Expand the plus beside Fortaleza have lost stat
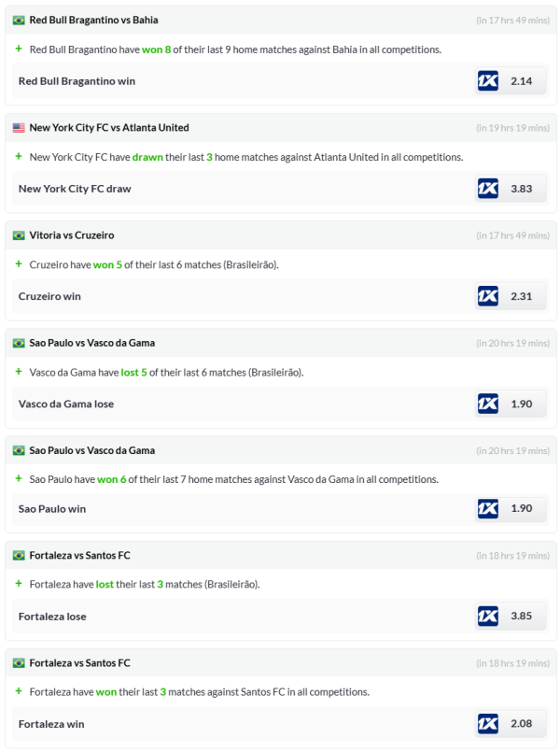Image resolution: width=560 pixels, height=752 pixels. pyautogui.click(x=19, y=584)
